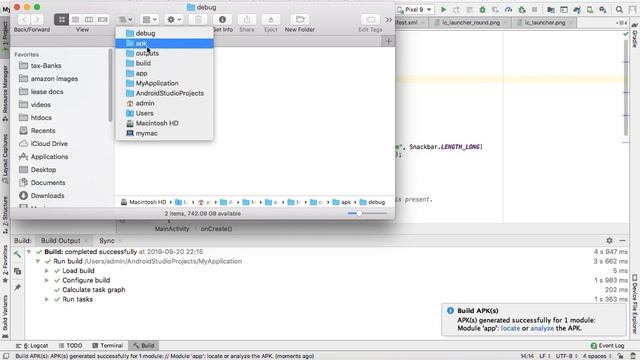Switch Finder to icon view

coord(62,19)
